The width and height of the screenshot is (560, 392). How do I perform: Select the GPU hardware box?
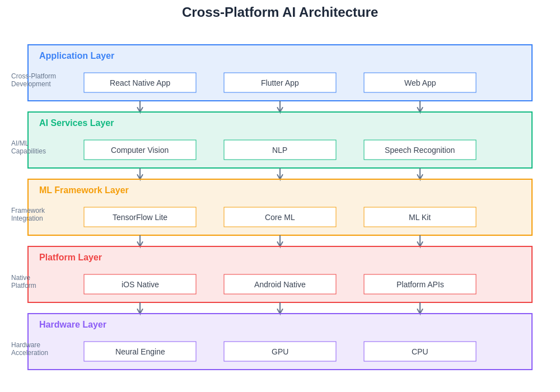[280, 352]
